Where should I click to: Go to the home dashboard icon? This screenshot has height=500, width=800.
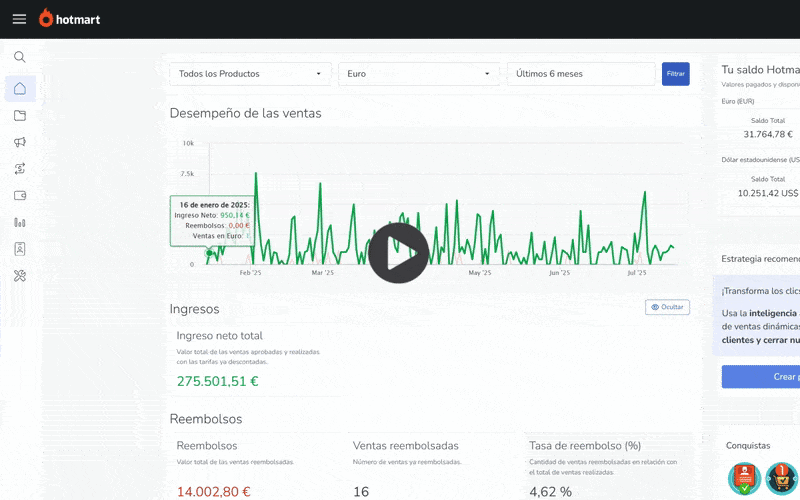[x=20, y=88]
